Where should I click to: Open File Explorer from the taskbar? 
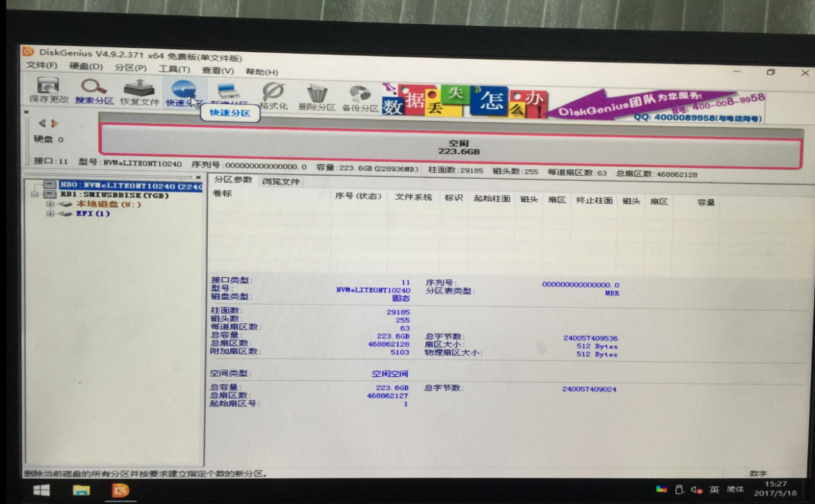click(x=81, y=491)
